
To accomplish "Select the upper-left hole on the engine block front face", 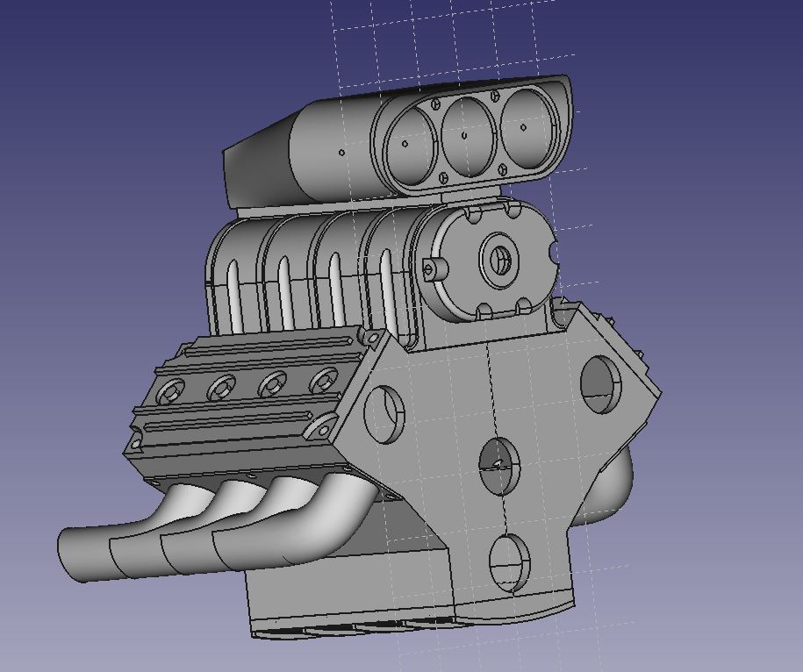I will click(x=384, y=415).
